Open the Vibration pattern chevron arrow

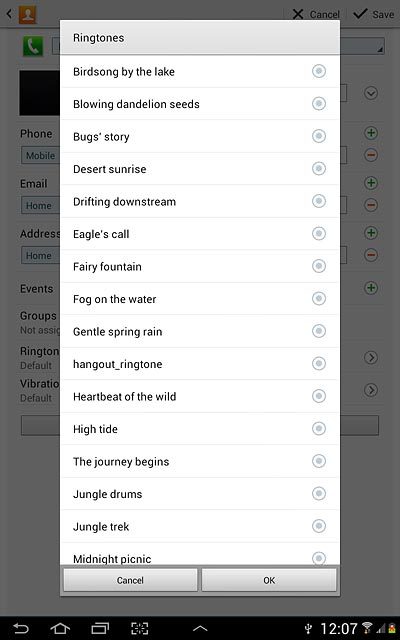[x=371, y=390]
